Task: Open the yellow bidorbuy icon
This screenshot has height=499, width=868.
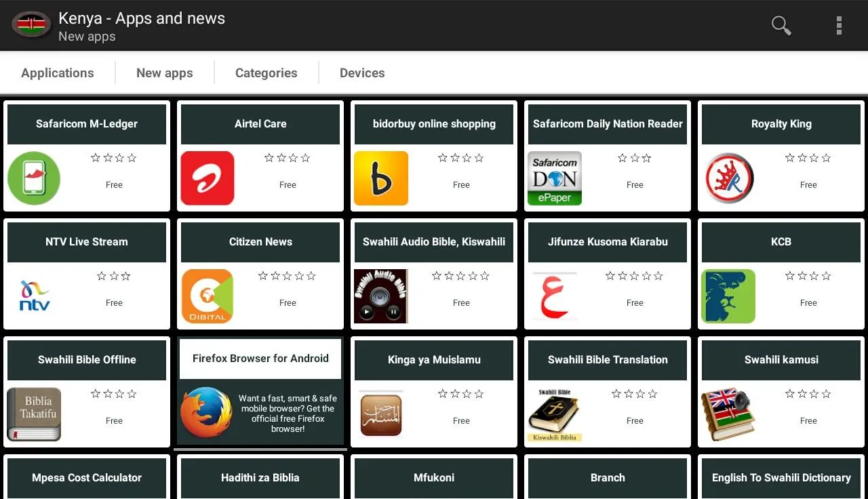Action: click(x=381, y=178)
